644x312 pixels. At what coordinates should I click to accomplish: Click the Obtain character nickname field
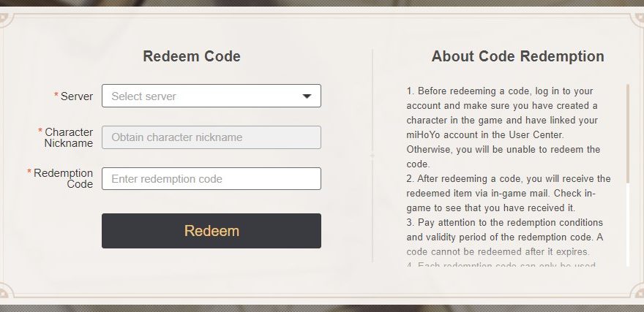211,137
